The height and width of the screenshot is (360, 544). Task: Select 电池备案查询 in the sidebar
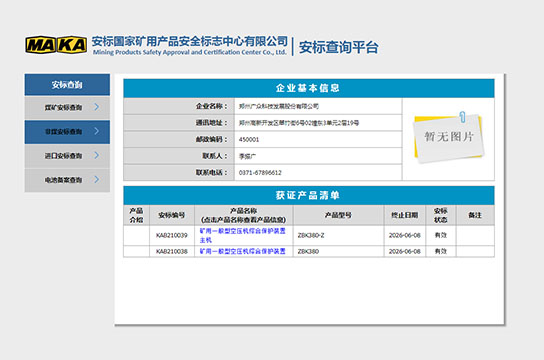(x=67, y=180)
